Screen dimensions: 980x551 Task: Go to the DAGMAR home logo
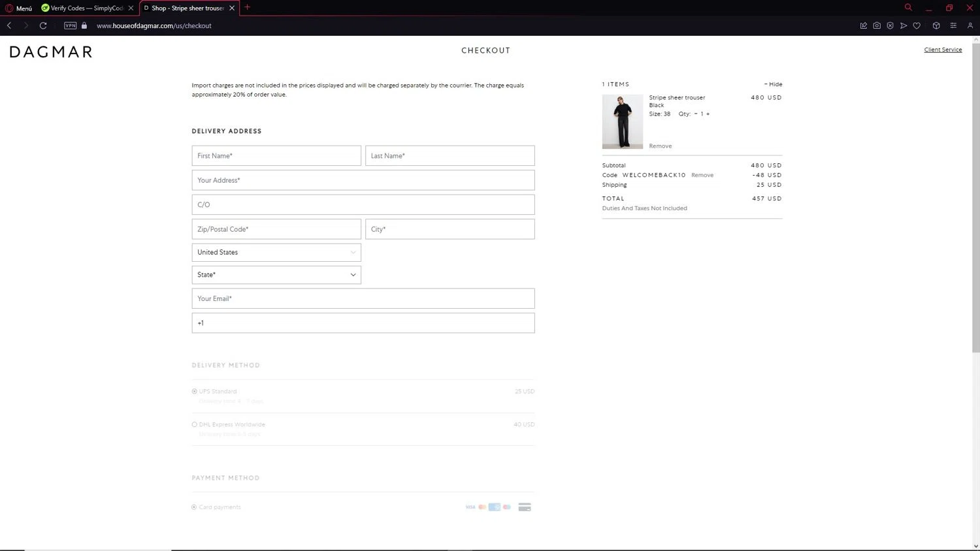tap(51, 52)
